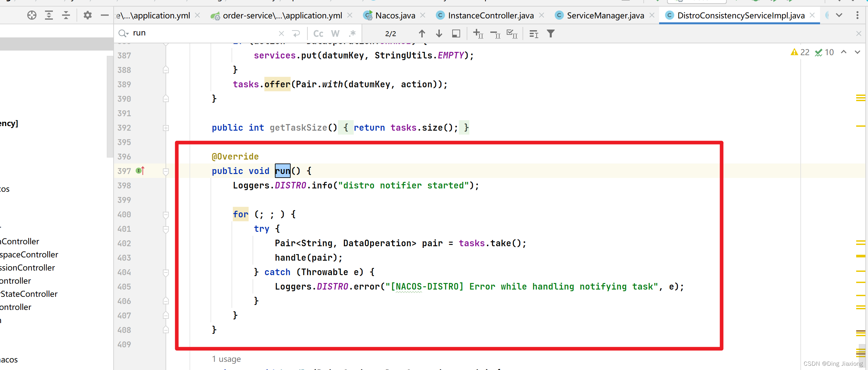This screenshot has width=868, height=370.
Task: Click line number 397 in the gutter
Action: tap(124, 171)
